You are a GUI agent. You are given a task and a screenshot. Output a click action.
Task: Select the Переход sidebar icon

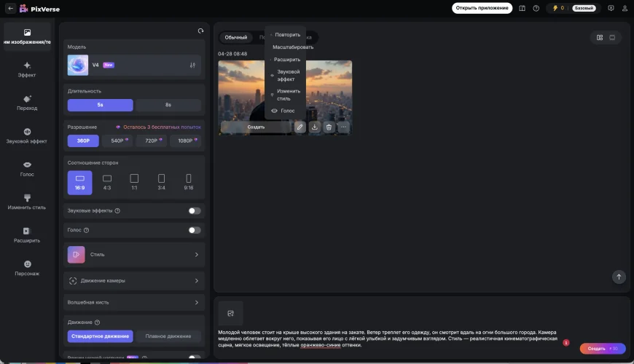click(27, 102)
